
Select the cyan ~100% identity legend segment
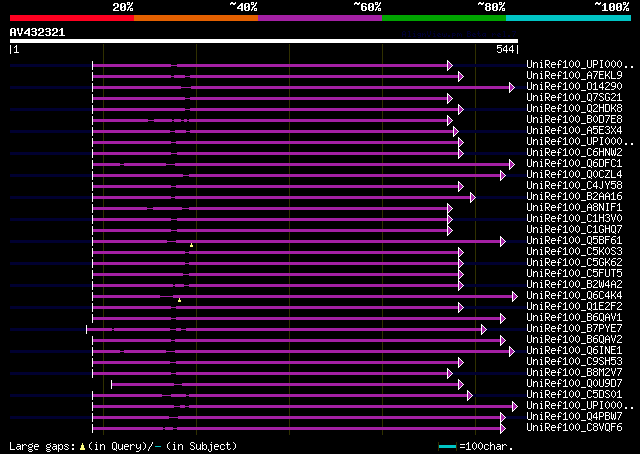pos(567,18)
